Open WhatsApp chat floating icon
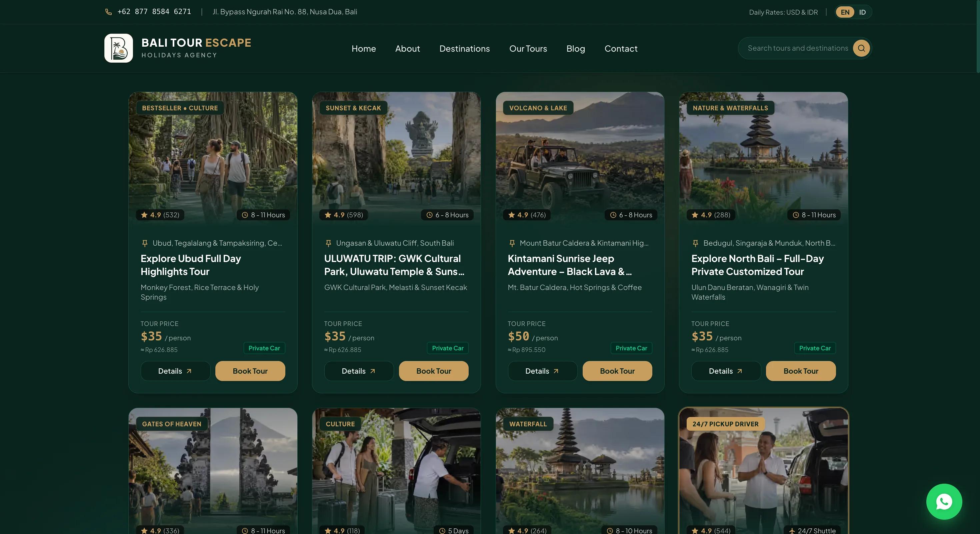 click(944, 501)
